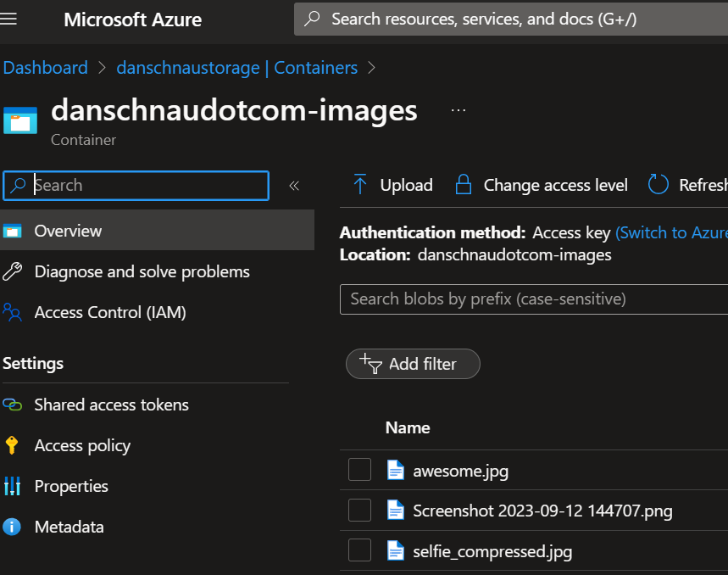This screenshot has height=575, width=728.
Task: Click the selfie_compressed.jpg file icon
Action: [396, 550]
